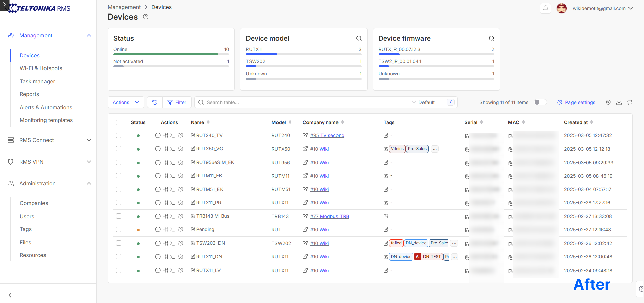Click the Filter button
Image resolution: width=644 pixels, height=303 pixels.
point(177,102)
